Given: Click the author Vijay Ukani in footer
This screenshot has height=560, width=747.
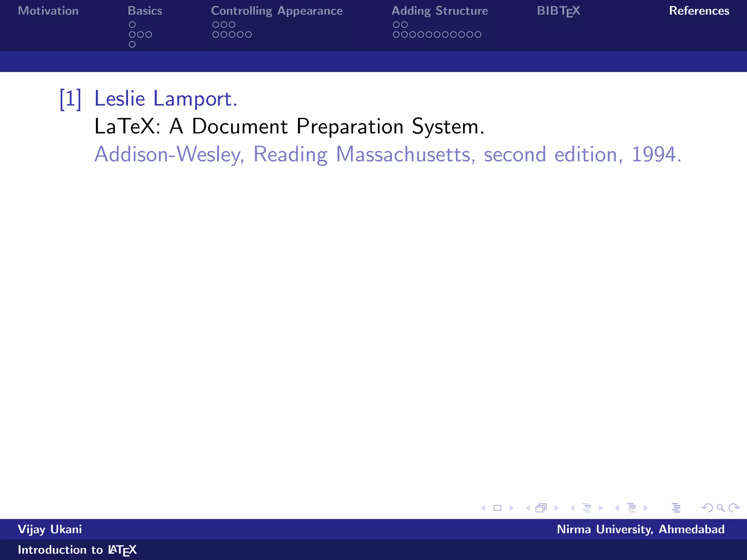Looking at the screenshot, I should point(50,529).
